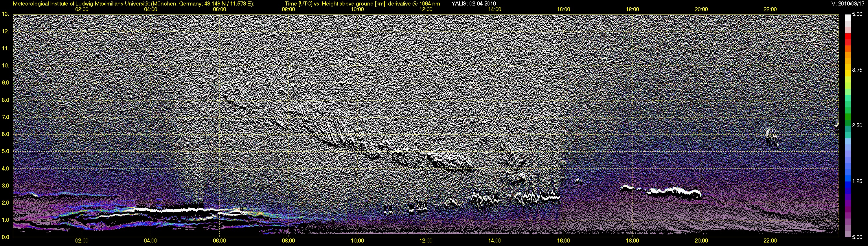This screenshot has height=246, width=868.
Task: Click the '1.25' colorbar value
Action: coord(857,181)
